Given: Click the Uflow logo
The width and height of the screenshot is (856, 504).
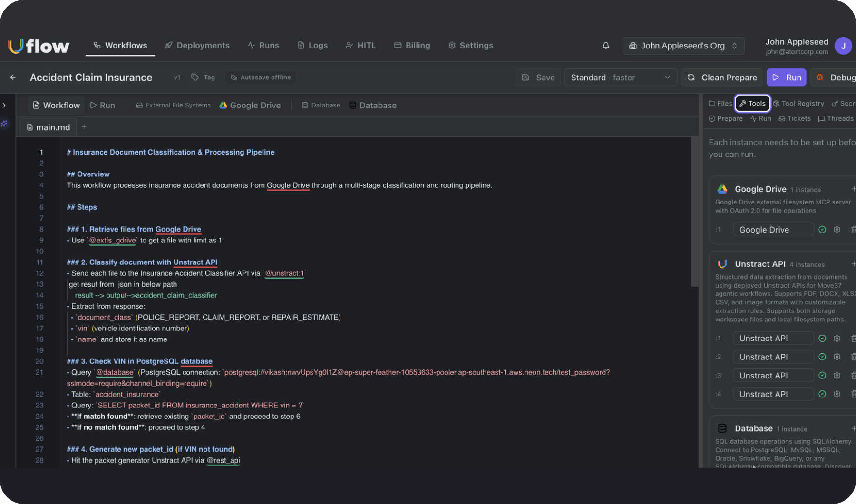Looking at the screenshot, I should [39, 46].
